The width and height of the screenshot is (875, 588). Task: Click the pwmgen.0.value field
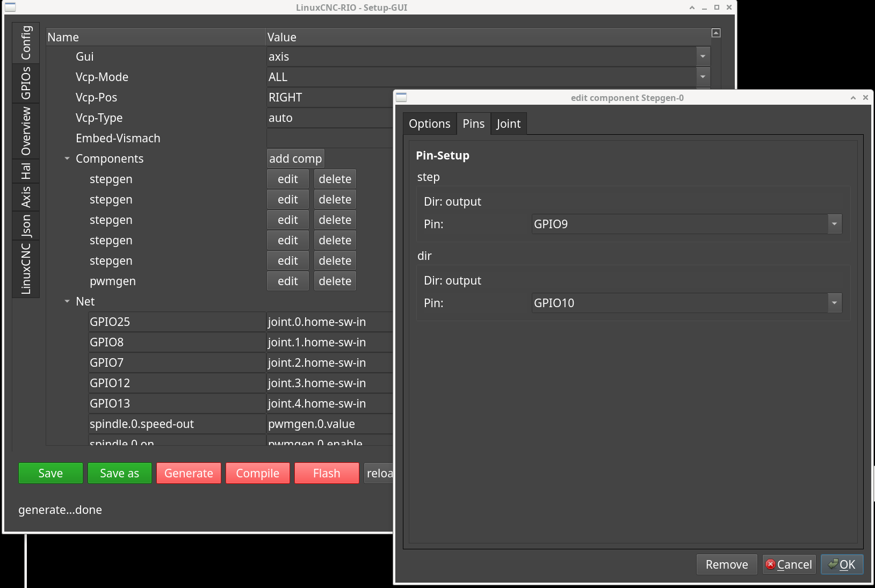[330, 424]
